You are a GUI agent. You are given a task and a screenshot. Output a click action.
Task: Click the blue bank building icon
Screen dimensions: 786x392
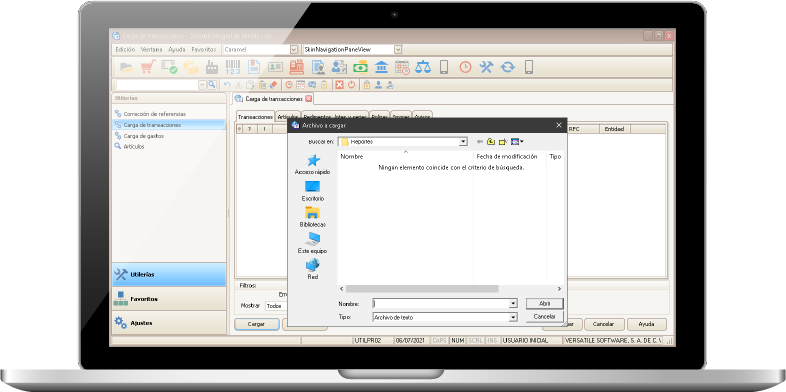[x=381, y=67]
